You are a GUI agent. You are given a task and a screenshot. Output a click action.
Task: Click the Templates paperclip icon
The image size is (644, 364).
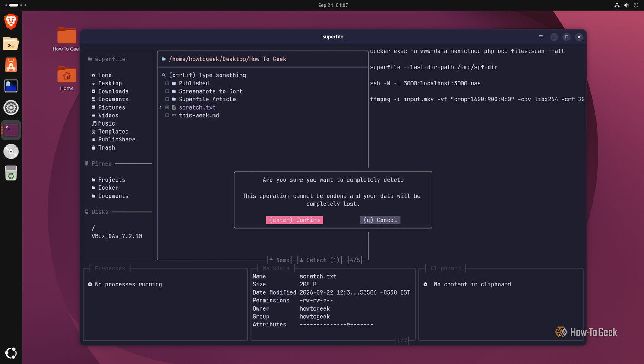[x=93, y=132]
